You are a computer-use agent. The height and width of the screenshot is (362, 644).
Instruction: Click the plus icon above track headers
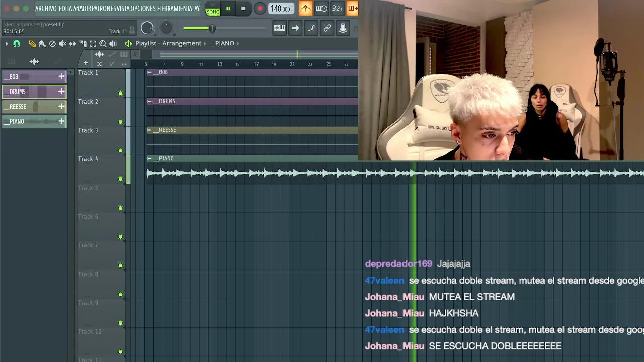[86, 63]
